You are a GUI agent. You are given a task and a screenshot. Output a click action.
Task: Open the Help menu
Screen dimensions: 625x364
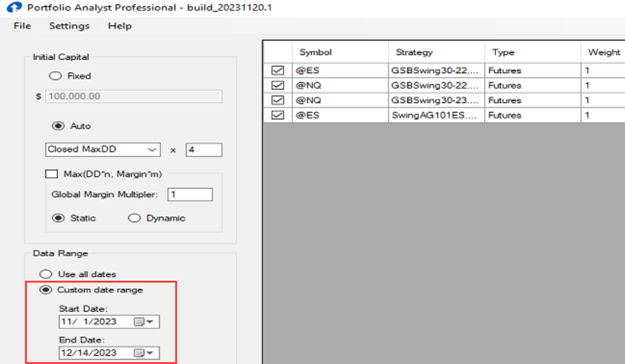(119, 26)
